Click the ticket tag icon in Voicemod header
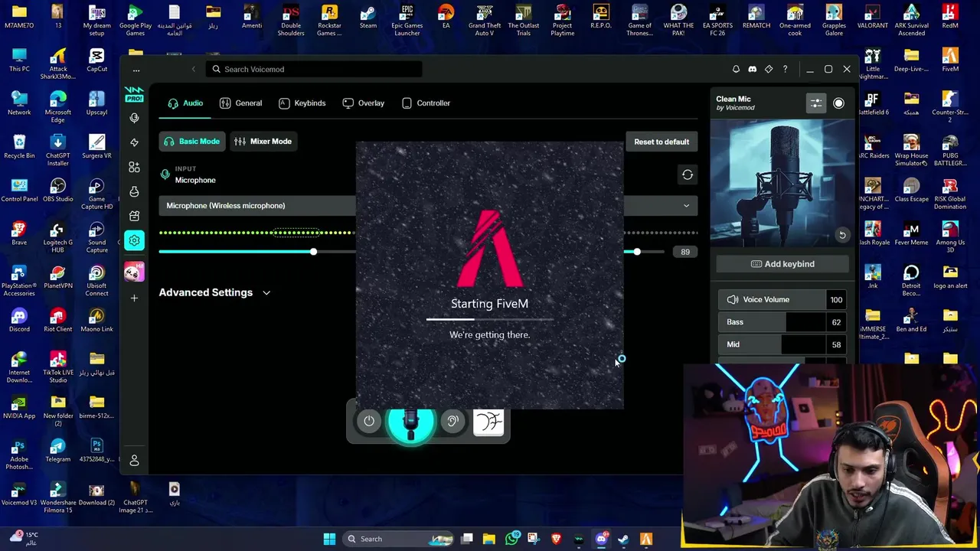Image resolution: width=980 pixels, height=551 pixels. tap(769, 69)
